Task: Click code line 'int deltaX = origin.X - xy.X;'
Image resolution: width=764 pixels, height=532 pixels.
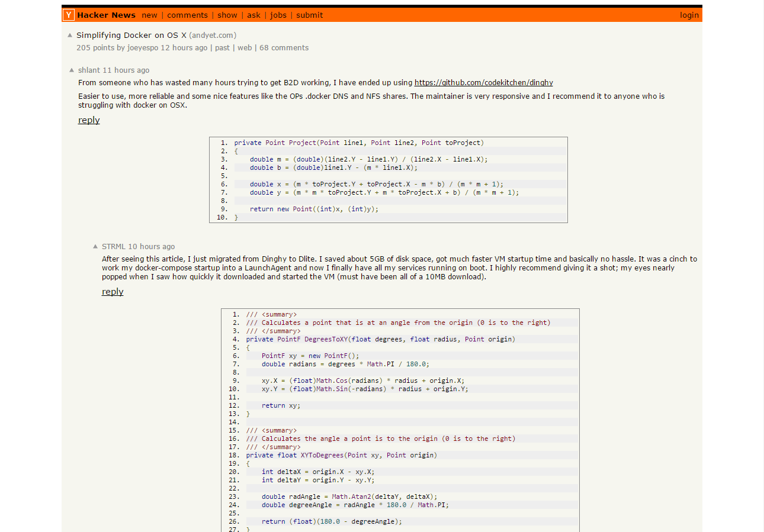Action: (x=318, y=472)
